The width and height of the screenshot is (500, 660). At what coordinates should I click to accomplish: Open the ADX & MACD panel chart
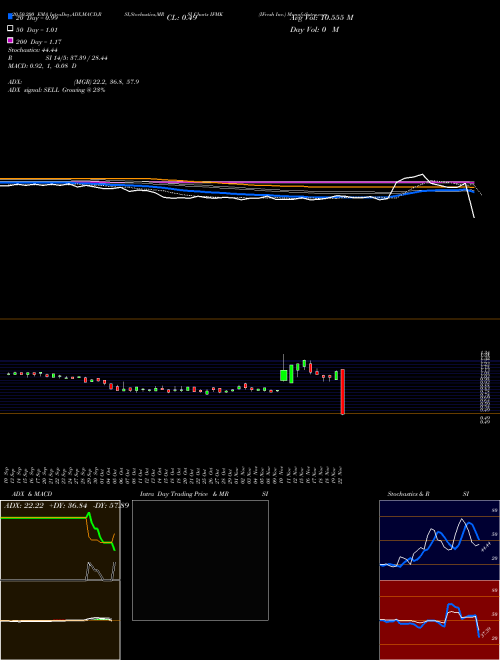[x=60, y=580]
